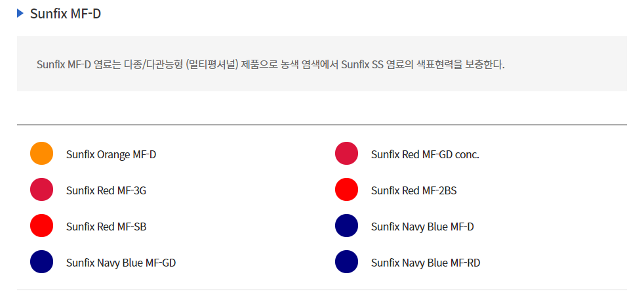This screenshot has width=644, height=304.
Task: Click the blue triangle beside Sunfix MF-D heading
Action: point(20,14)
